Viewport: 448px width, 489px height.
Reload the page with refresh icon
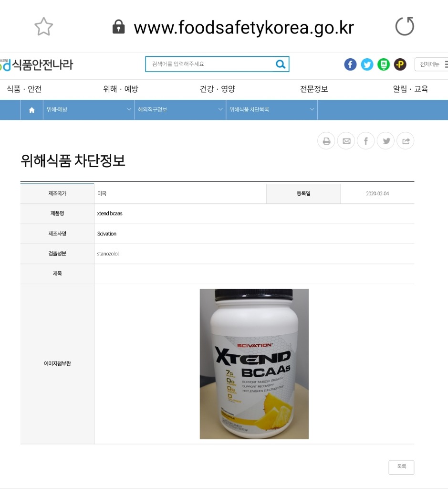click(x=405, y=26)
